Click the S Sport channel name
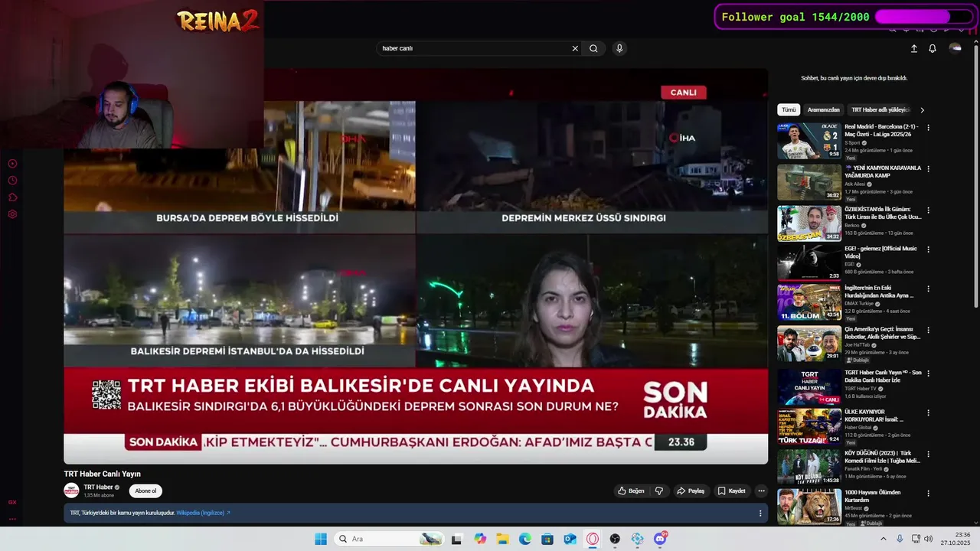 (x=852, y=142)
